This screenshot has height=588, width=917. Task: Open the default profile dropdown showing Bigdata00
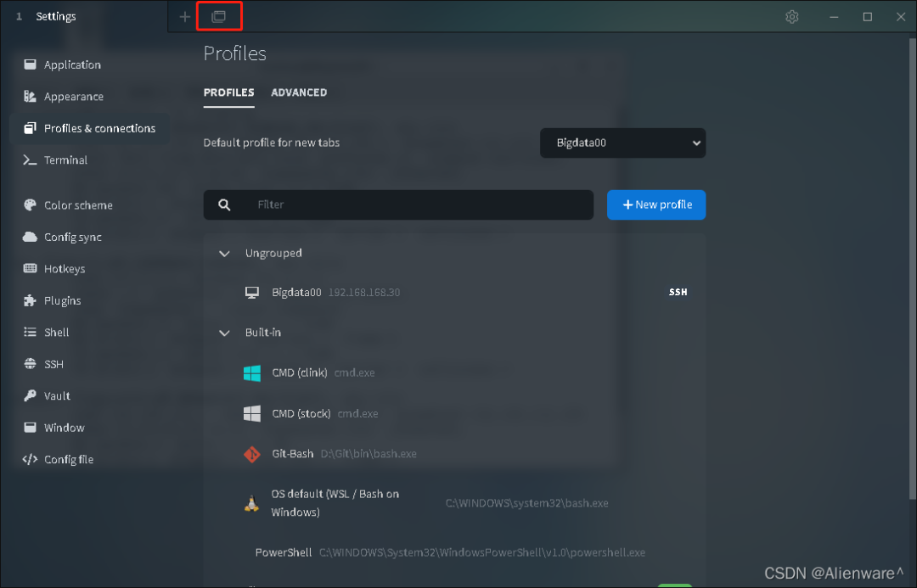623,143
